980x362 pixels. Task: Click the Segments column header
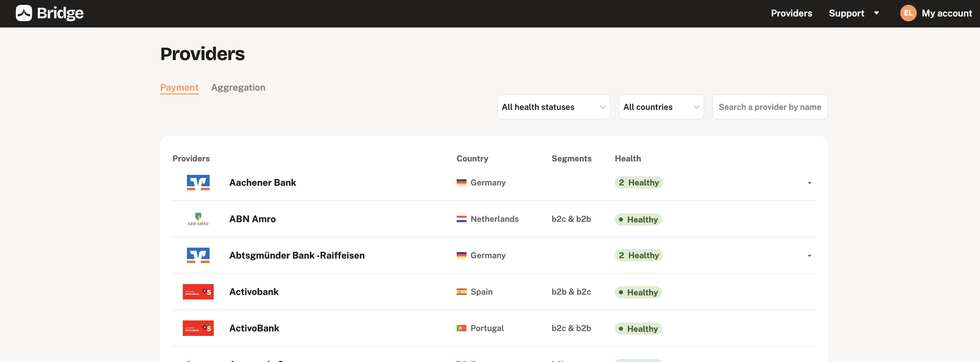tap(571, 159)
